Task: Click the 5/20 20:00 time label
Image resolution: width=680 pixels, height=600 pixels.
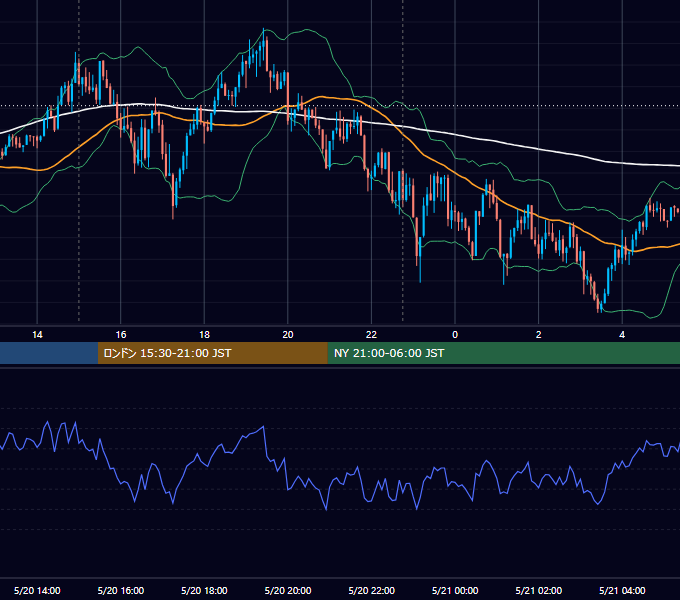Action: (288, 590)
